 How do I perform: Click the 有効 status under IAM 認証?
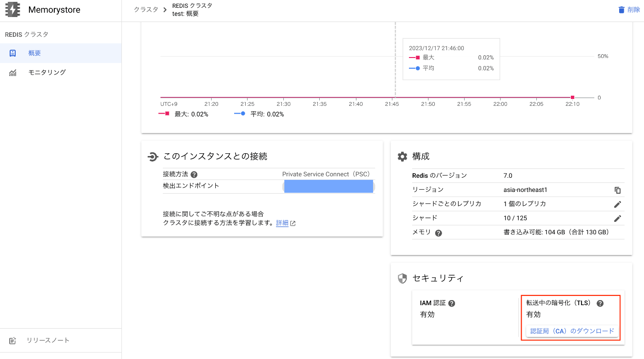click(427, 315)
